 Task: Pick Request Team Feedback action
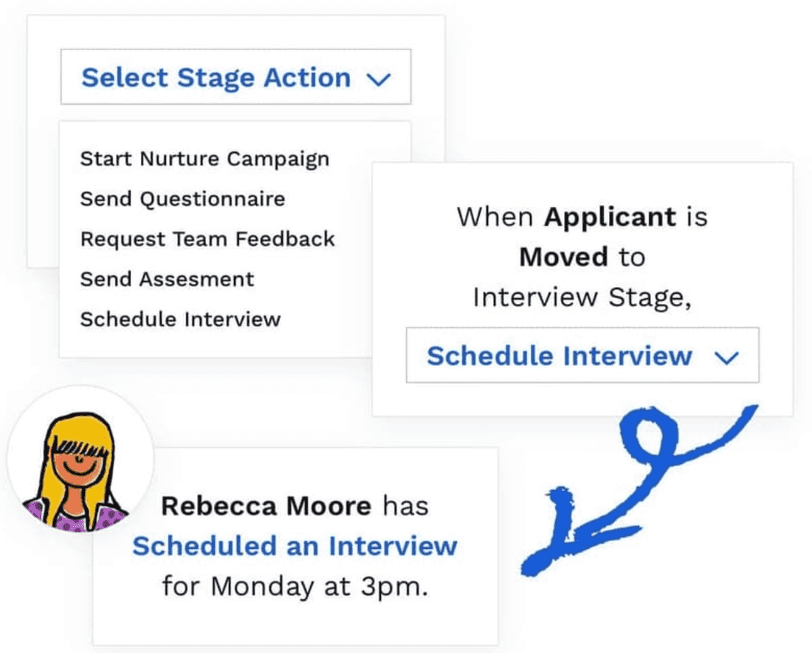(207, 239)
